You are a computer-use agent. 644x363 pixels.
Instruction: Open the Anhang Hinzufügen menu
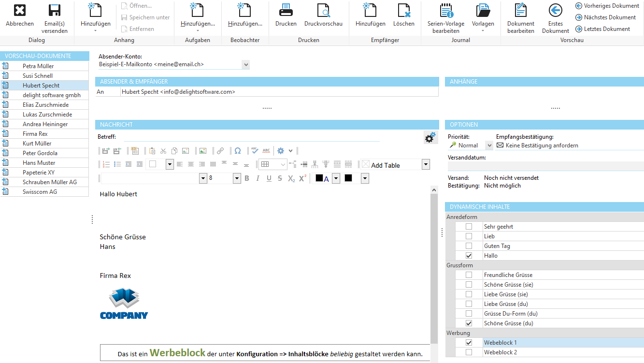click(x=95, y=18)
